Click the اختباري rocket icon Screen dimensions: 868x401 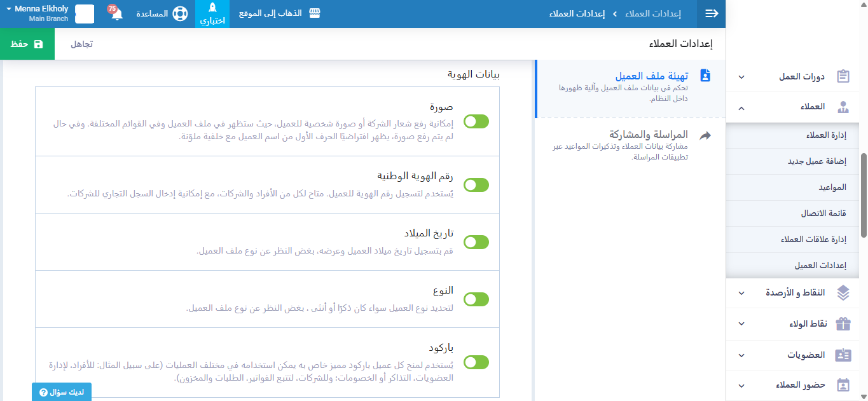click(x=212, y=8)
